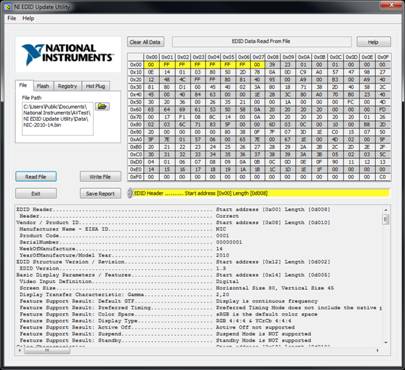
Task: Click cell FC in row 0x50
Action: point(351,102)
